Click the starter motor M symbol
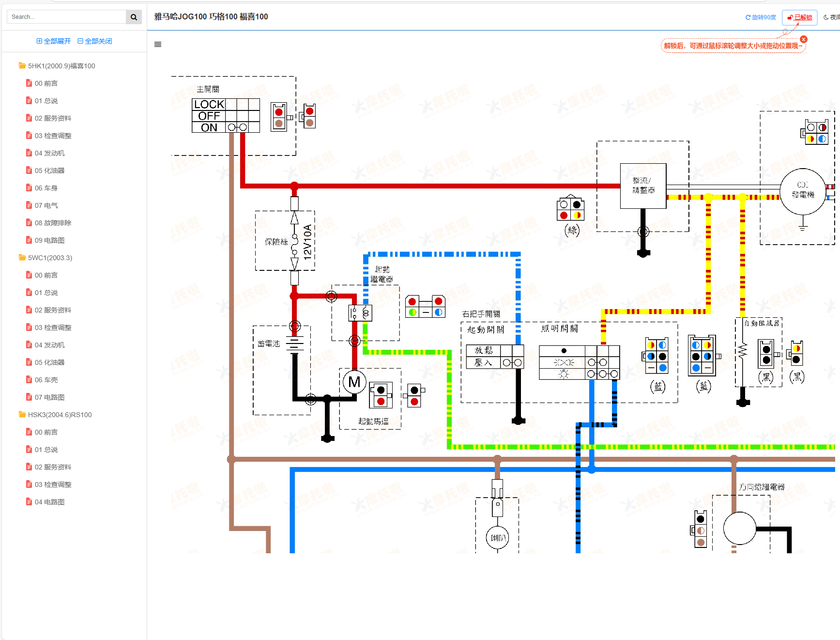The image size is (840, 640). (354, 382)
